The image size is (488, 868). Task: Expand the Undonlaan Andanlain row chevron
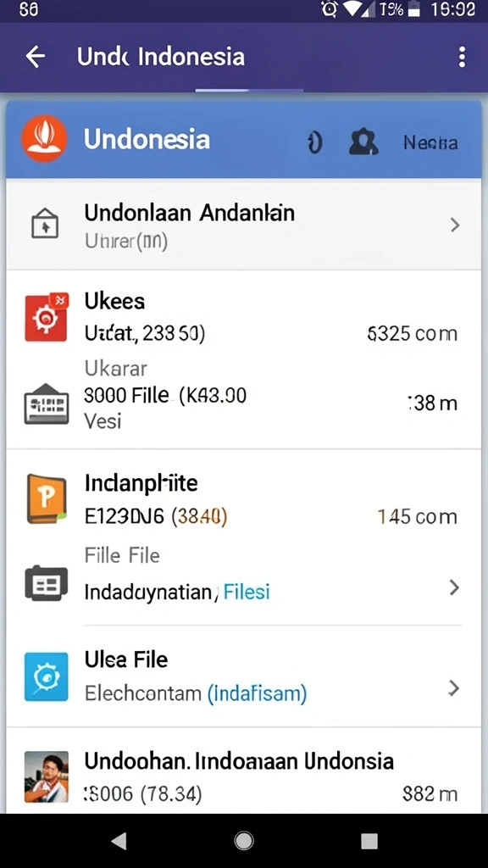tap(455, 225)
